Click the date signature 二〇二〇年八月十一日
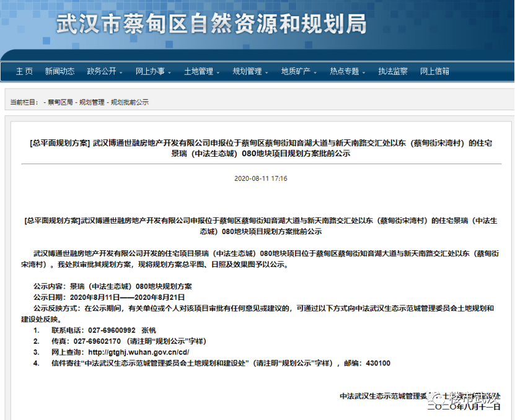The height and width of the screenshot is (420, 515). 464,407
